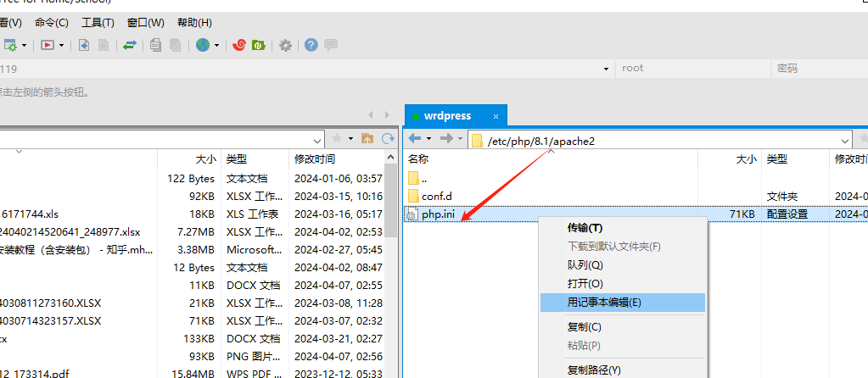Click the transfer left blue arrow page icon
Viewport: 868px width, 378px height.
pyautogui.click(x=84, y=45)
